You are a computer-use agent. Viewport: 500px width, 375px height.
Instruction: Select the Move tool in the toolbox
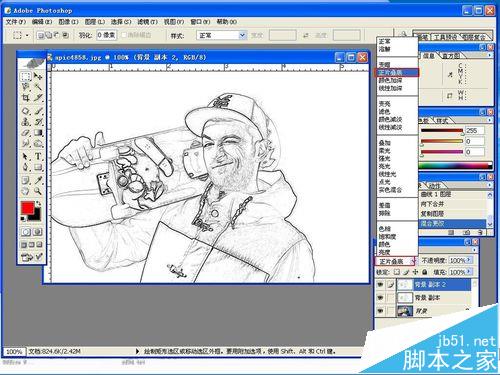pyautogui.click(x=38, y=76)
